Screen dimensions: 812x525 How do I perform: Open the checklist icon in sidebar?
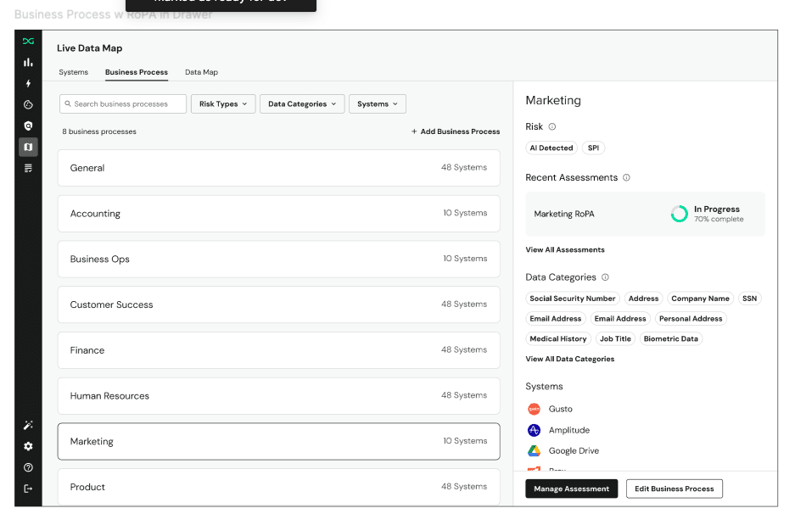tap(28, 168)
